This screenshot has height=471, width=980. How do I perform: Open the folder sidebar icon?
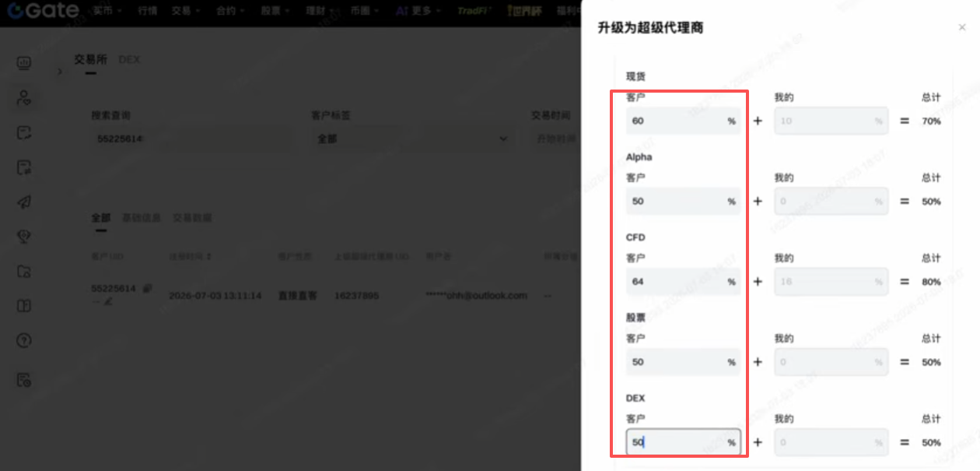click(24, 272)
